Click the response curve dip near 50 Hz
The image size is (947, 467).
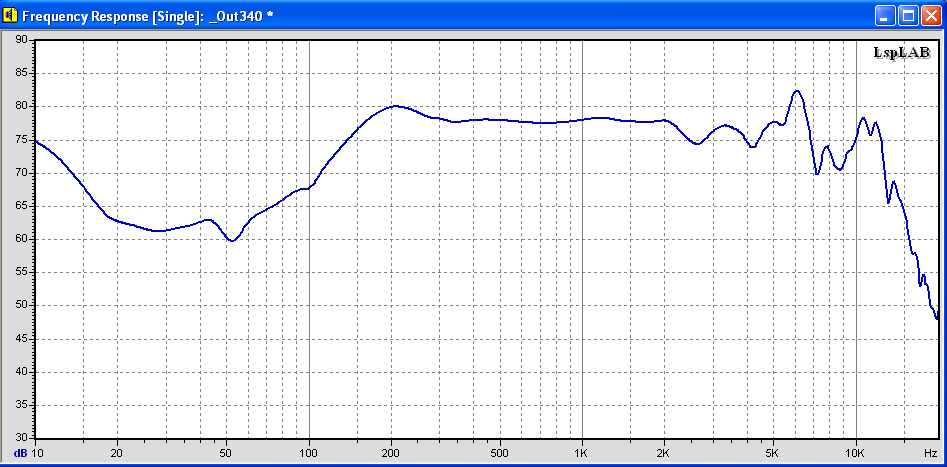(231, 240)
